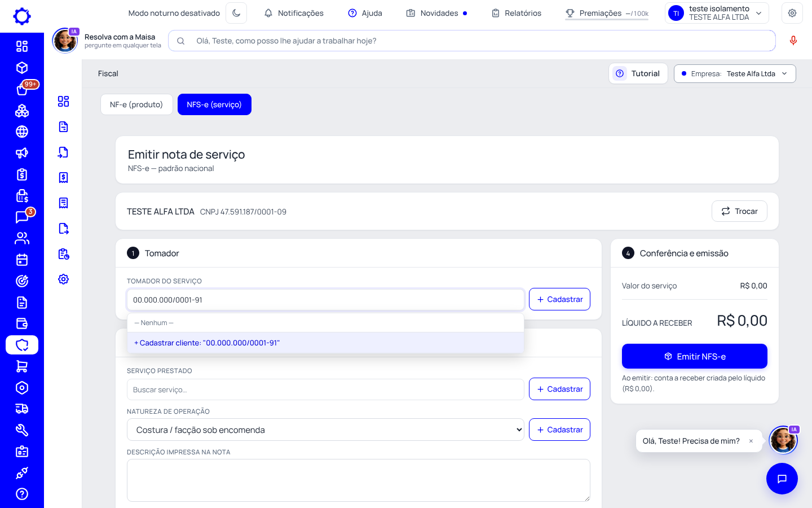Screen dimensions: 812x508
Task: Expand the Empresa Teste Alfa Ltda dropdown
Action: [735, 73]
